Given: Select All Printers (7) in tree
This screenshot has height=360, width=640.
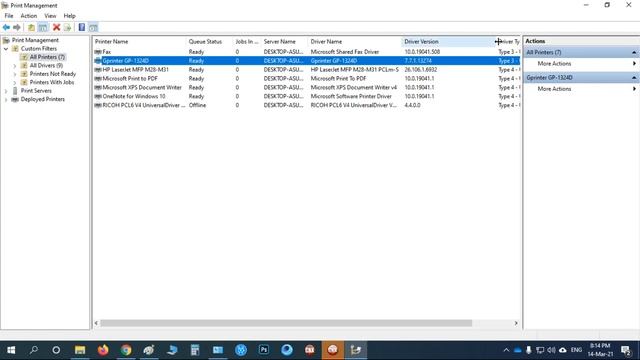Looking at the screenshot, I should click(47, 57).
